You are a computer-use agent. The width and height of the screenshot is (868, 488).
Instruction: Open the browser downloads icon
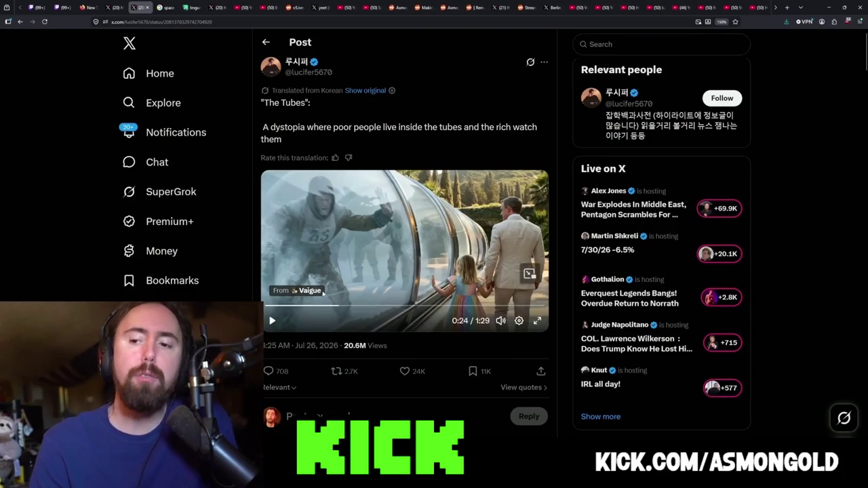[786, 22]
